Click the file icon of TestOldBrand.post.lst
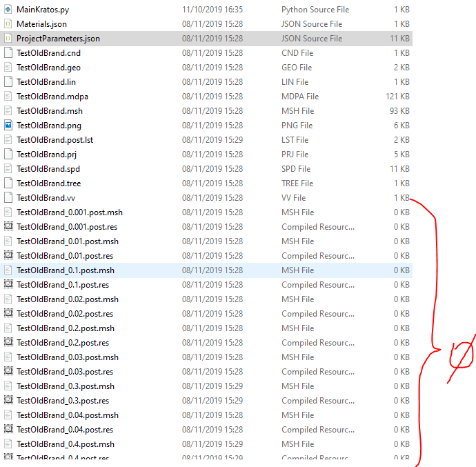Viewport: 476px width, 467px height. [8, 140]
